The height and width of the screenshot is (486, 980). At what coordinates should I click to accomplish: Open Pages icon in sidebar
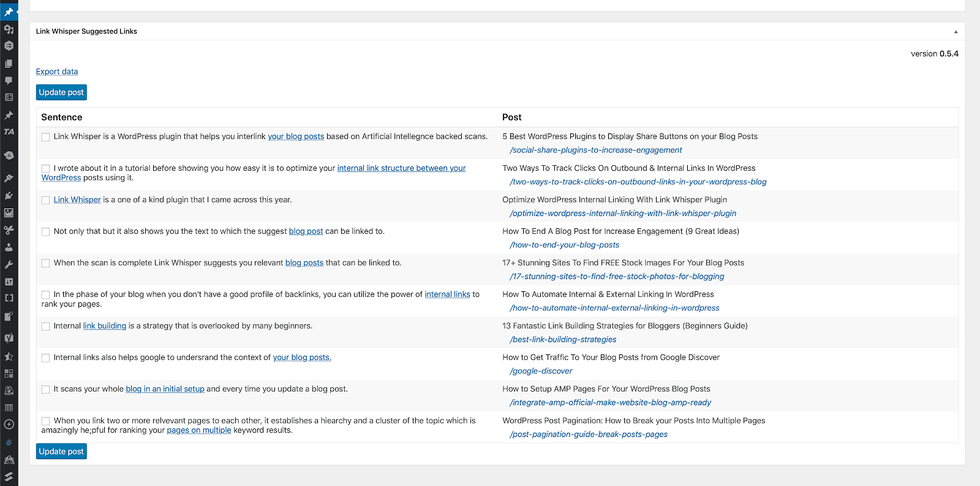(9, 63)
